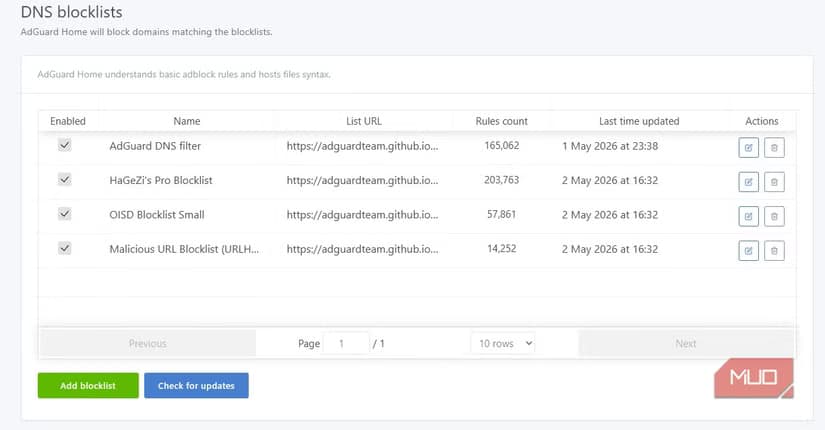Click the 57,861 rules count
The image size is (825, 430).
(x=501, y=214)
